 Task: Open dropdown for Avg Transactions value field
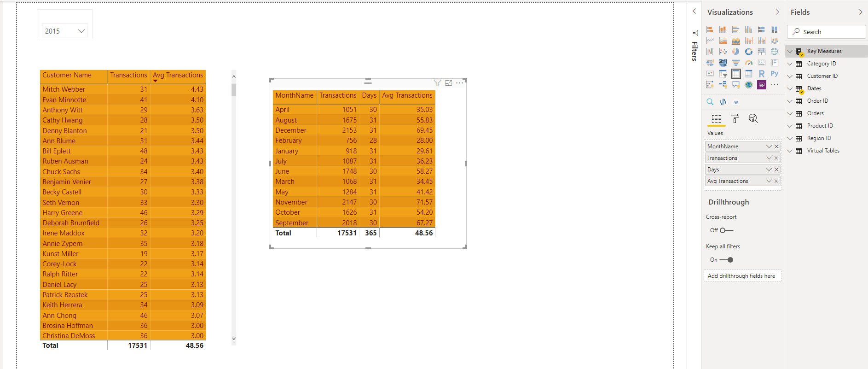(769, 181)
